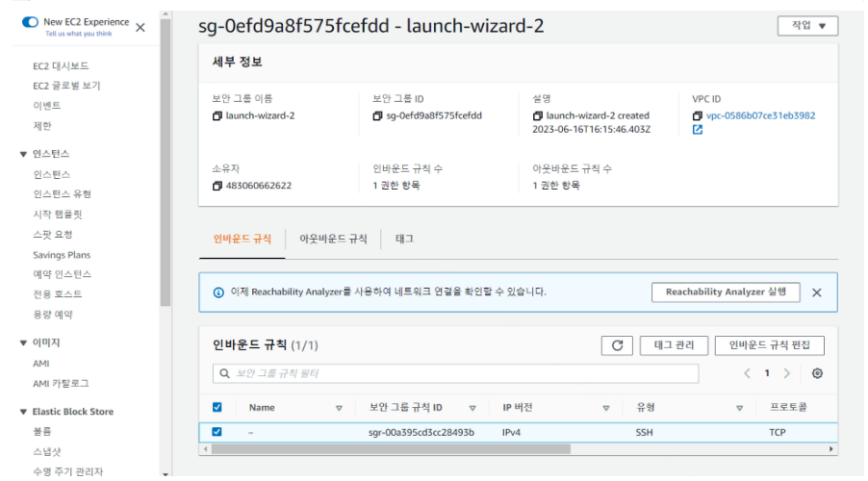Toggle the New EC2 Experience switch
Screen dimensions: 868x481
tap(30, 22)
